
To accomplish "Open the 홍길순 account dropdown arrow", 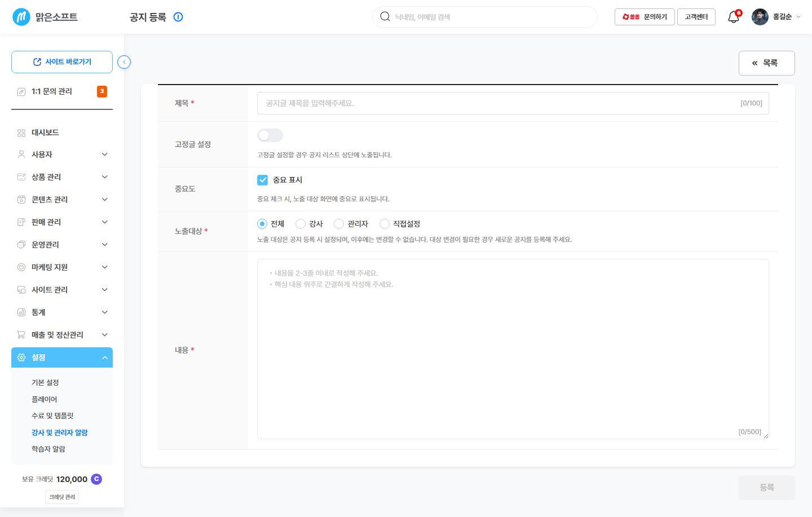I will (x=798, y=17).
